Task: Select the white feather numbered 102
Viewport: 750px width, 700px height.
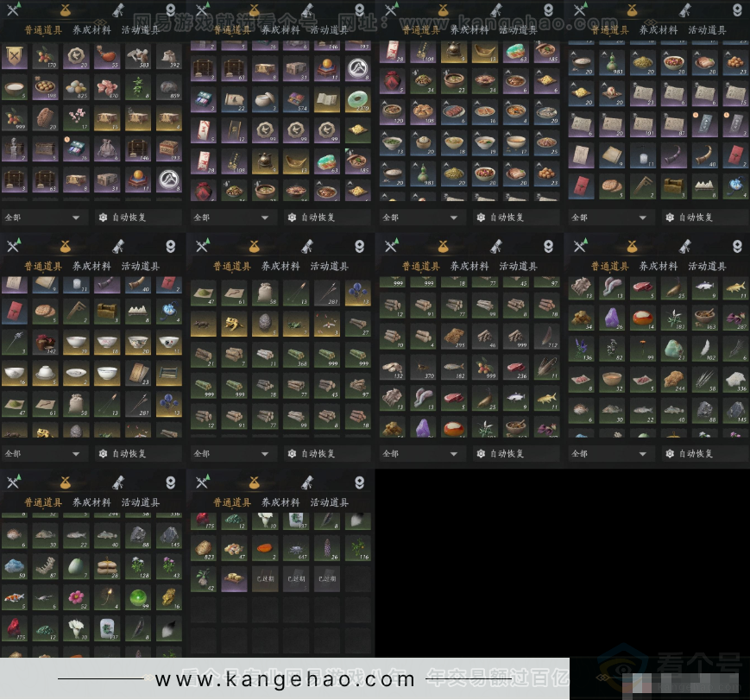Action: (704, 349)
